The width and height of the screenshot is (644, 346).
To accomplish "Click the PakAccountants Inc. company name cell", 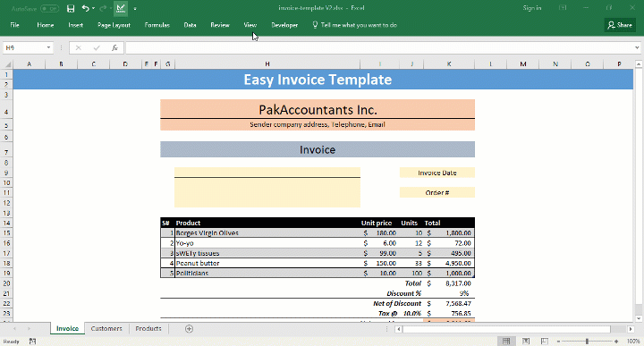I will click(318, 110).
